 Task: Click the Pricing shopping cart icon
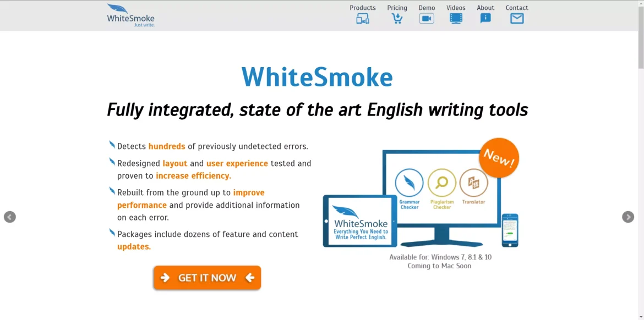click(x=397, y=19)
